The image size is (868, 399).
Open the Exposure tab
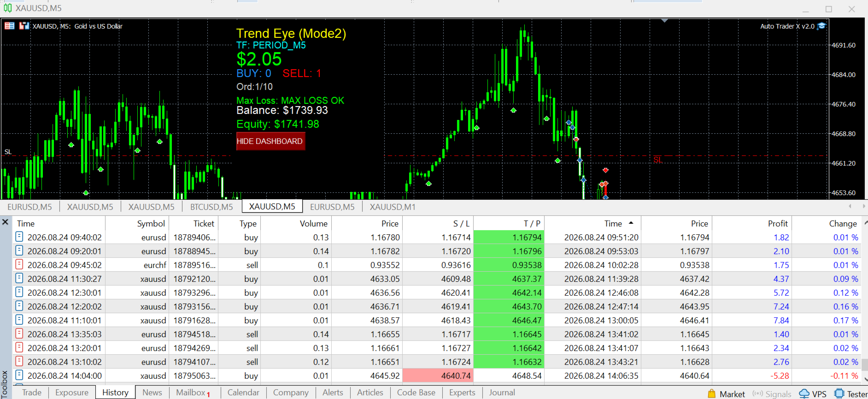tap(72, 393)
